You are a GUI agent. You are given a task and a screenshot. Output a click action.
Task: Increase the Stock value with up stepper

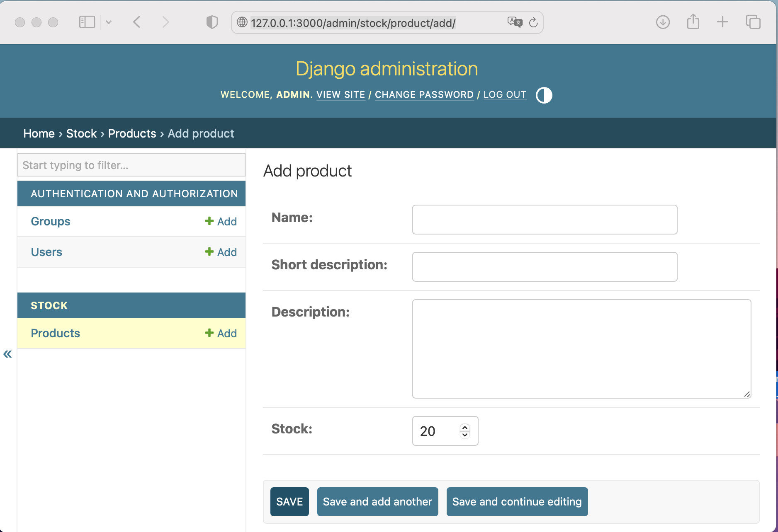[465, 428]
